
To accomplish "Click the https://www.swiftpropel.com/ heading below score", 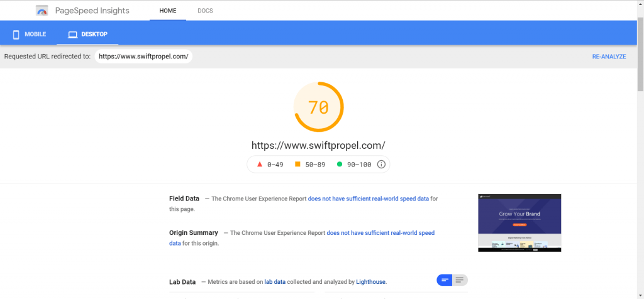I will 318,145.
